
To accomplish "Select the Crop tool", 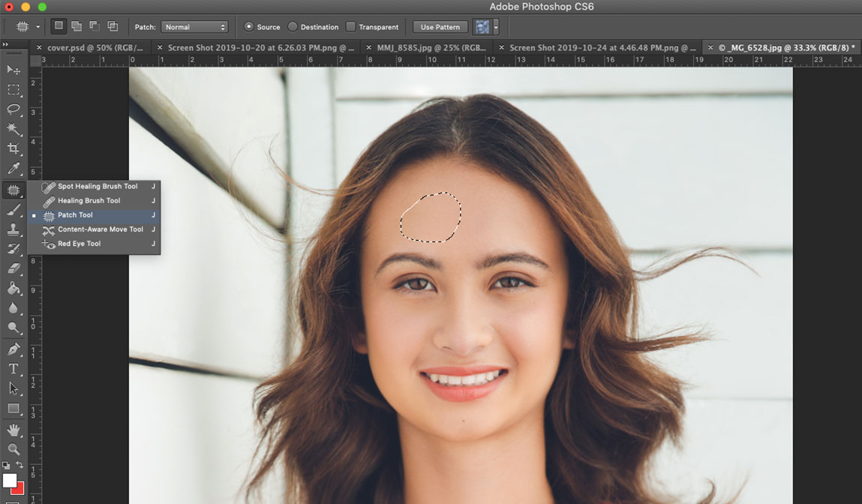I will (x=14, y=148).
